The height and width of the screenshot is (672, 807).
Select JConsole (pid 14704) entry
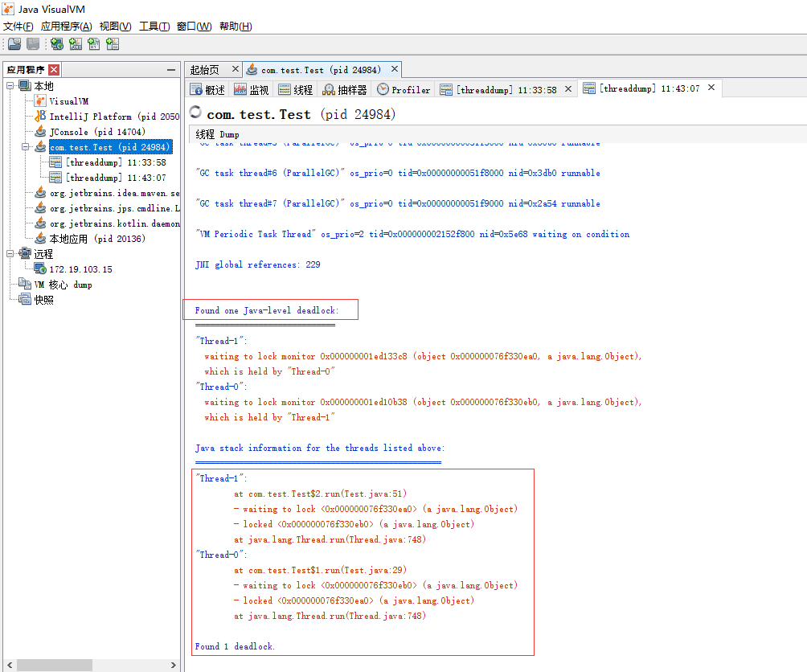coord(97,132)
